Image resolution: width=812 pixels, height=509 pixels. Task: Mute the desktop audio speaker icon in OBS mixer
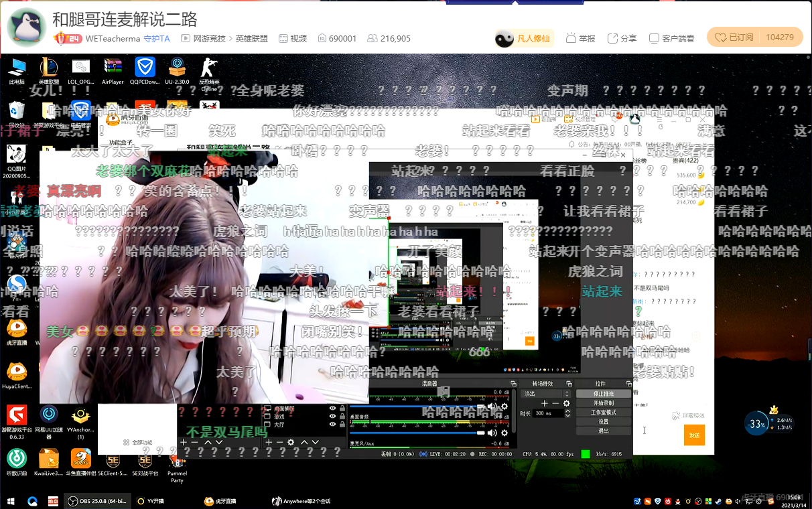pos(492,405)
